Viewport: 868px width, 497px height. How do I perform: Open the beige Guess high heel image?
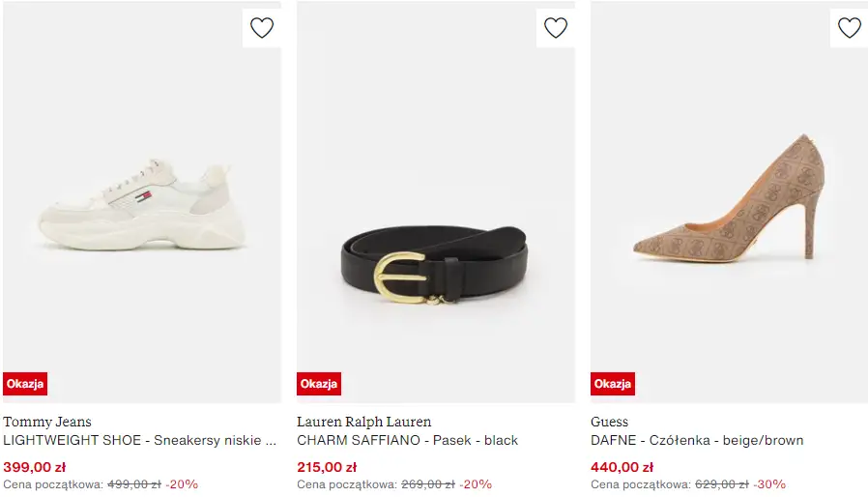click(x=729, y=201)
